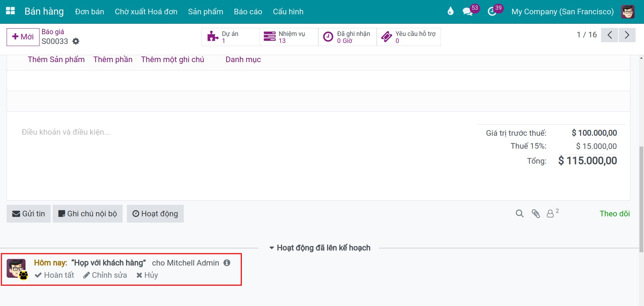Viewport: 644px width, 306px height.
Task: Click the user avatar in top bar
Action: 628,12
